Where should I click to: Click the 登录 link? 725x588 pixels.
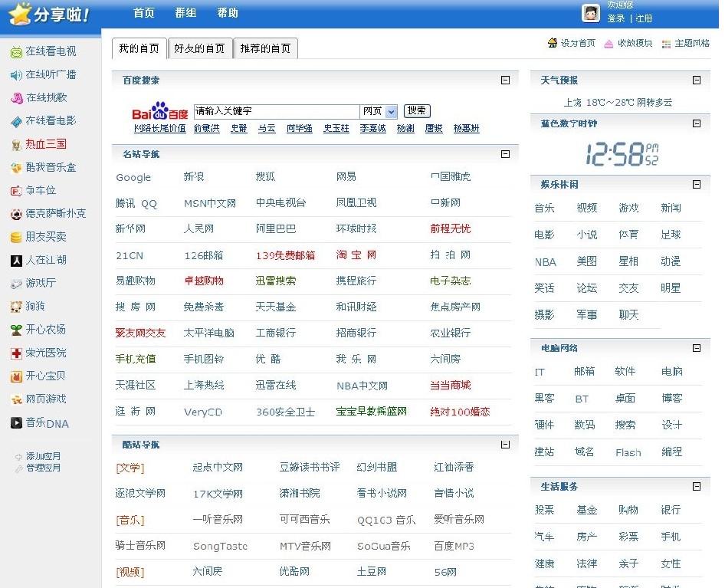pos(616,18)
